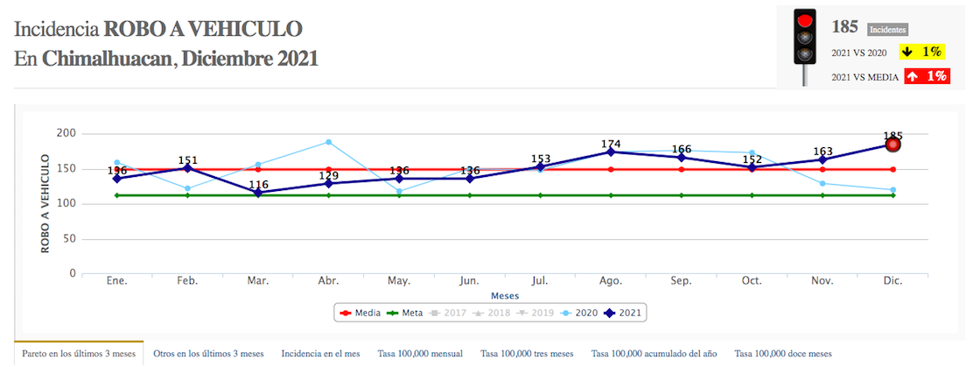The image size is (980, 367).
Task: Hide the 2021 series via legend
Action: point(626,313)
